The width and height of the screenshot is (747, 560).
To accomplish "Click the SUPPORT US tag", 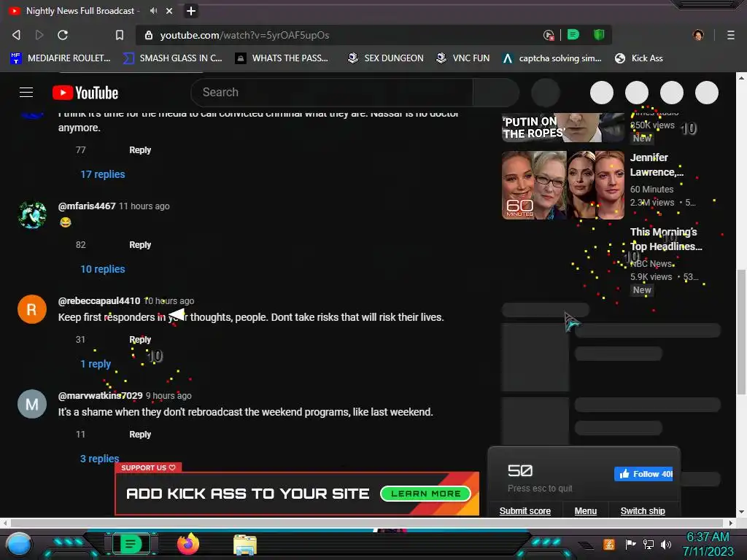I will pos(148,467).
